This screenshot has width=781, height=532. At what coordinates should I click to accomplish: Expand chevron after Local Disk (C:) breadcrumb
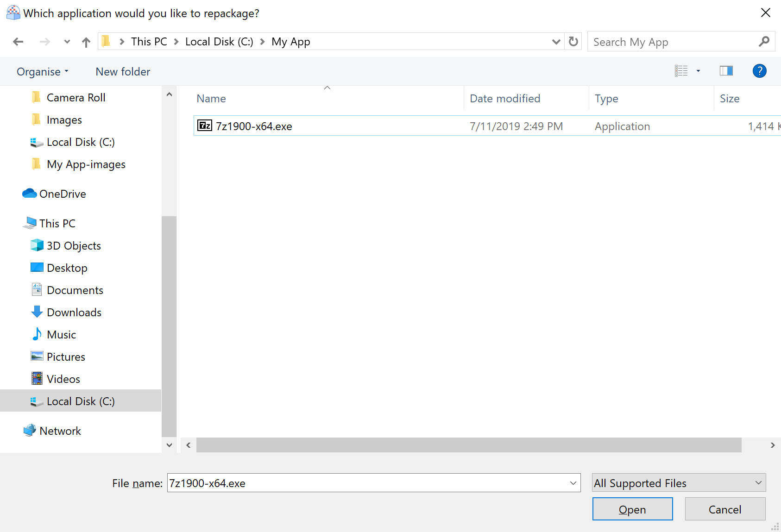262,42
